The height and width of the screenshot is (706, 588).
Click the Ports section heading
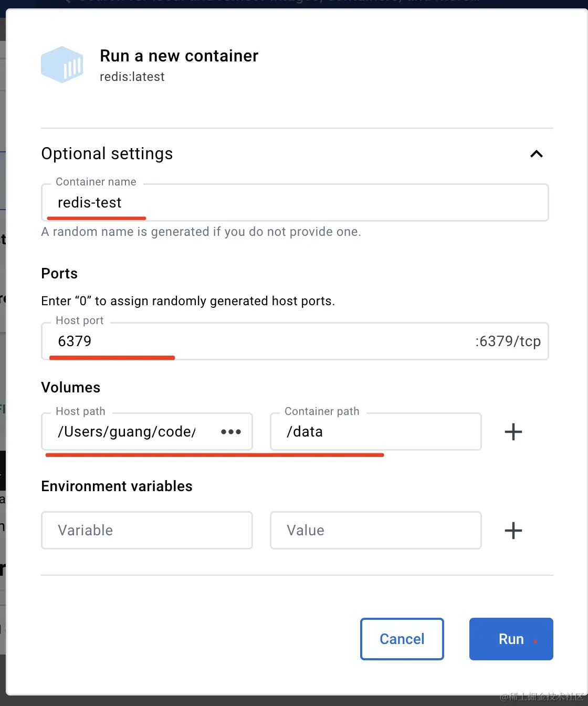(59, 274)
